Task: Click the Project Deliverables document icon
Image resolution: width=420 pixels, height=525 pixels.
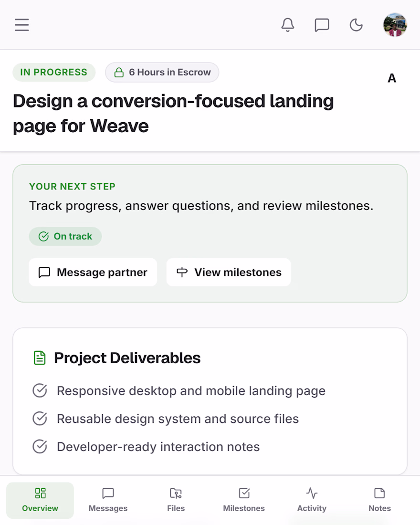Action: 40,357
